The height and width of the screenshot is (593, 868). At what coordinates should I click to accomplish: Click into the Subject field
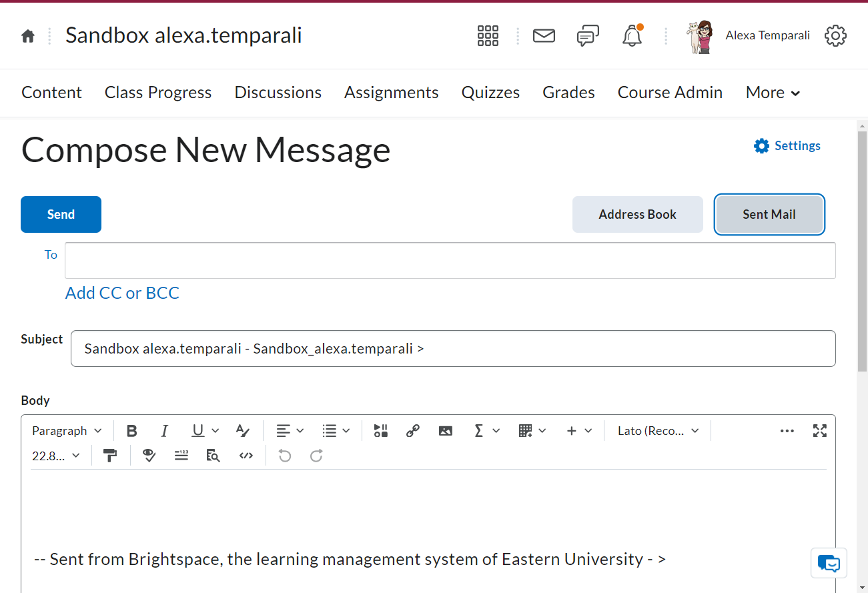point(453,348)
